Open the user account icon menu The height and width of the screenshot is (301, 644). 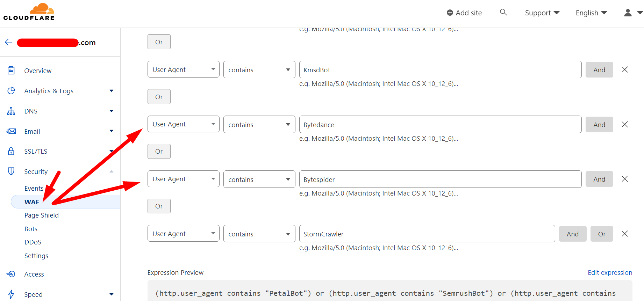pyautogui.click(x=633, y=13)
